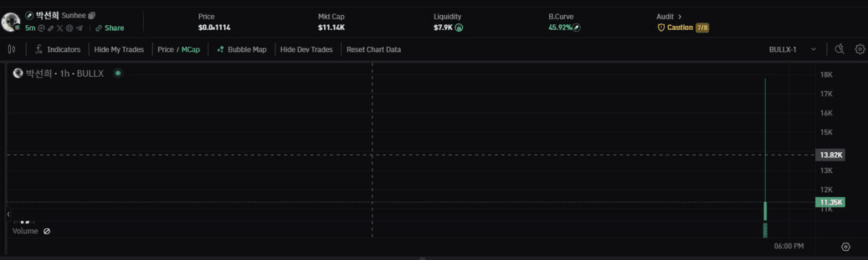
Task: Open chart settings gear in toolbar
Action: click(860, 49)
